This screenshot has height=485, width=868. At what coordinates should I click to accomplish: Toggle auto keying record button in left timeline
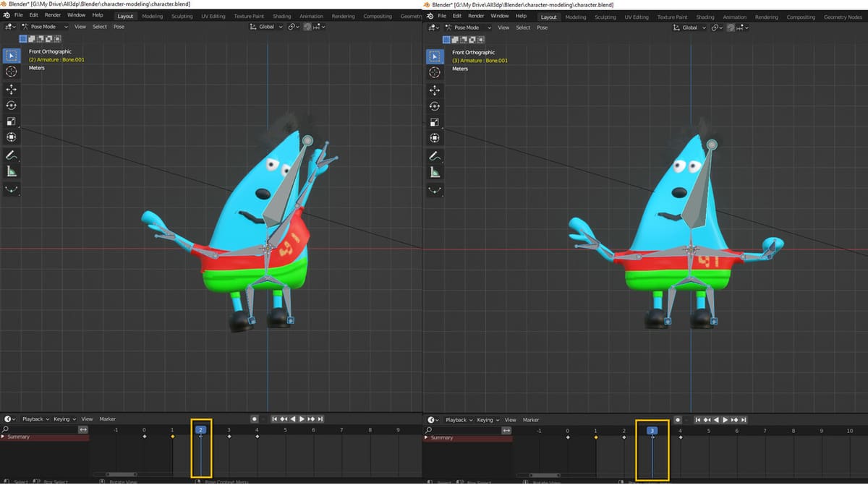coord(255,419)
